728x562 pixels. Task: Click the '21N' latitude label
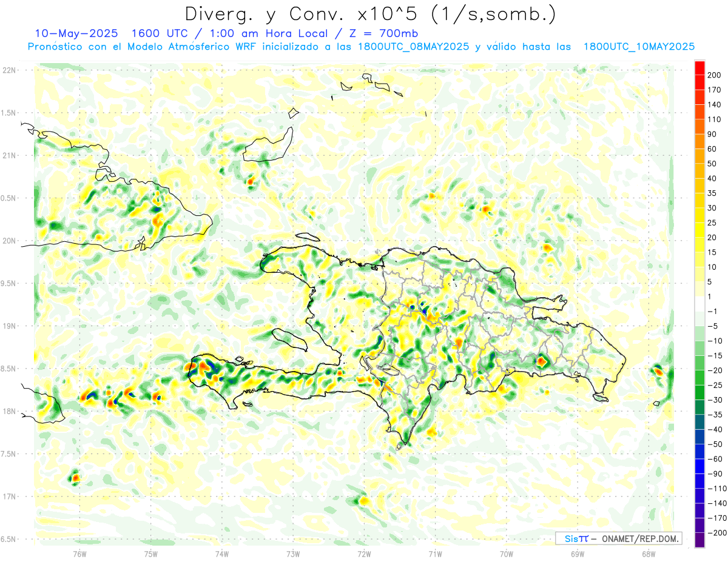(x=9, y=155)
